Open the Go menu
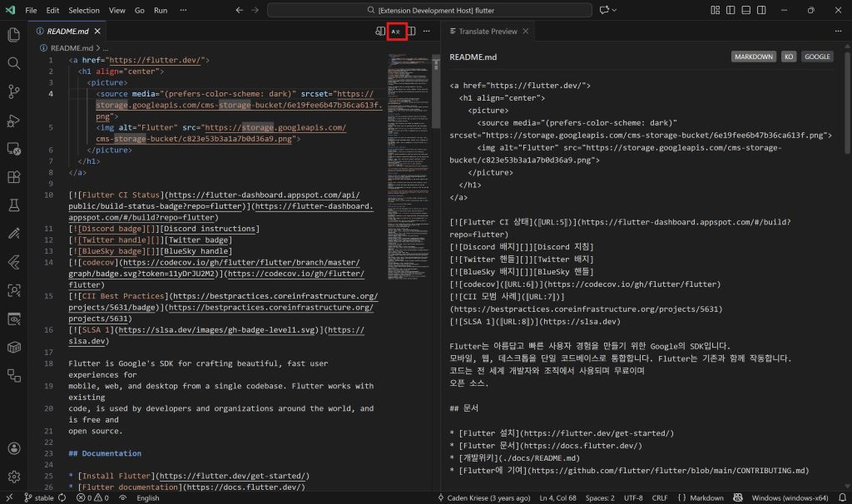Viewport: 852px width, 504px height. (140, 10)
